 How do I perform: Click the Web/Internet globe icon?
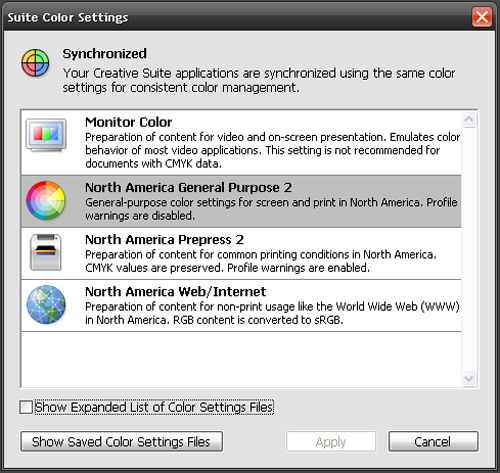click(x=46, y=304)
